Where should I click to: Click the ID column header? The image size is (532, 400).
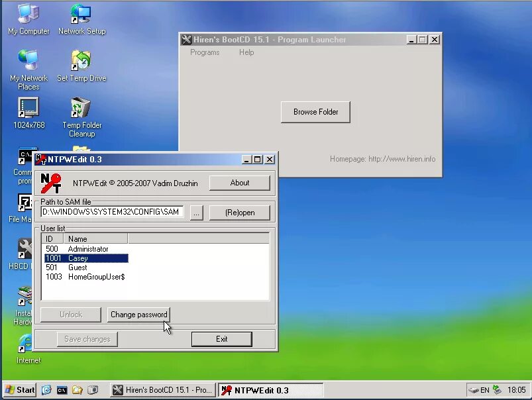[x=52, y=239]
